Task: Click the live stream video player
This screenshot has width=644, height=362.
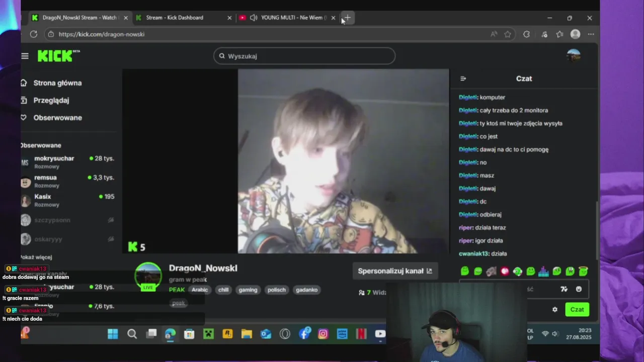Action: (286, 161)
